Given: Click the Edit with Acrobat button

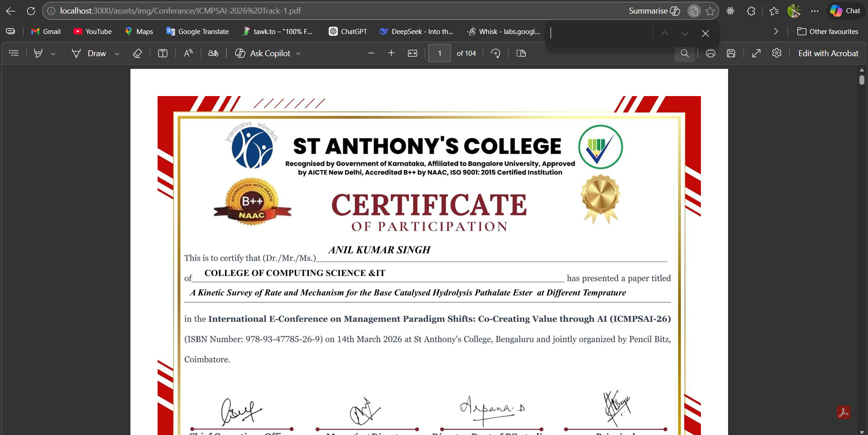Looking at the screenshot, I should pyautogui.click(x=828, y=53).
